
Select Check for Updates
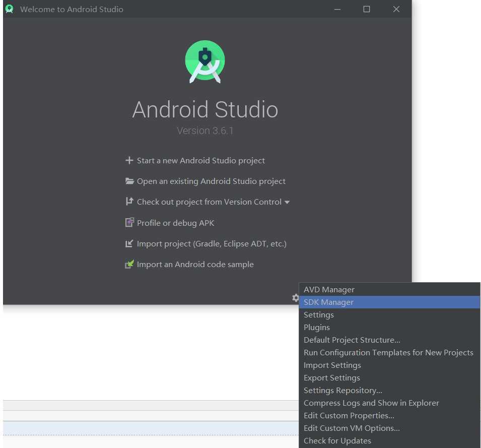(x=390, y=440)
